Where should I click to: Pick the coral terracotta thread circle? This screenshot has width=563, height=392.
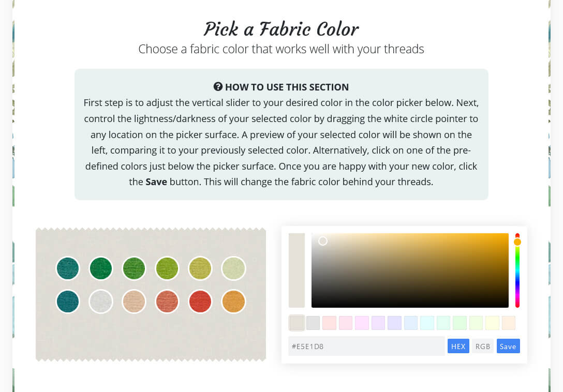(167, 301)
